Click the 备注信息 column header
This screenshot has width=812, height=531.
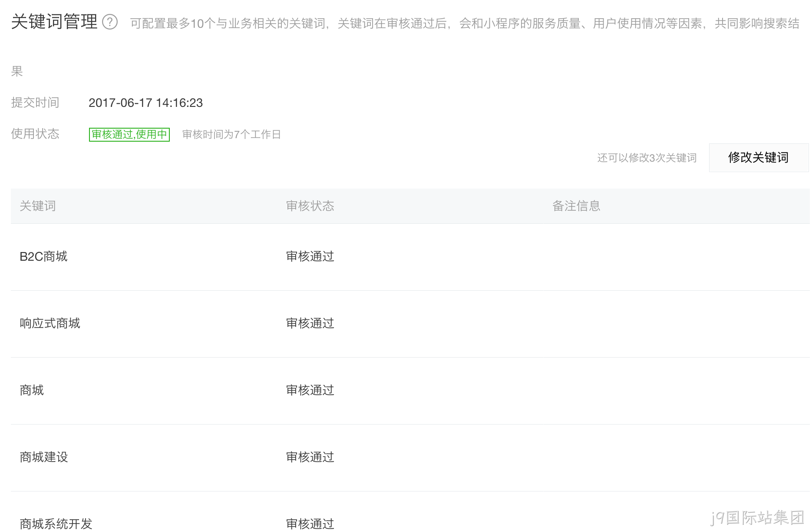tap(576, 206)
